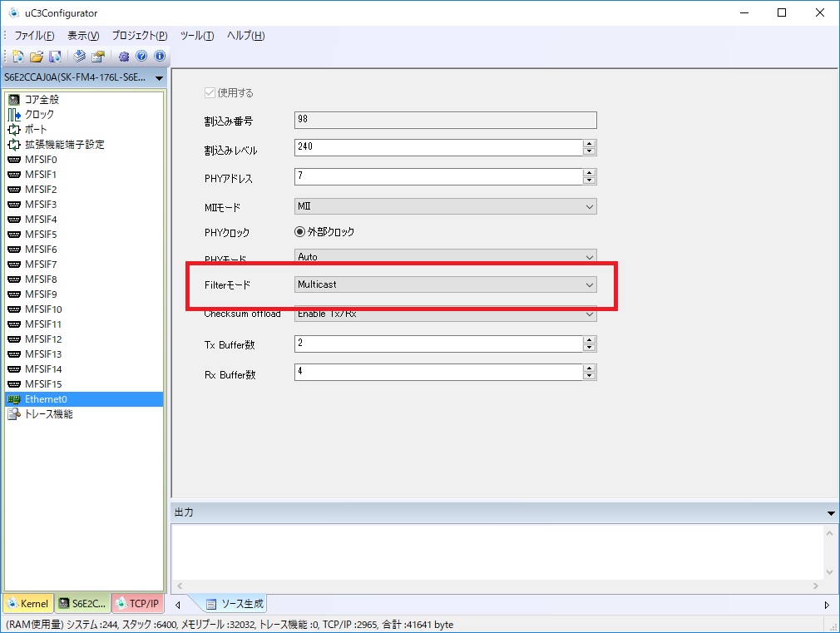Click the open folder toolbar icon
Screen dimensions: 840x633
point(36,57)
